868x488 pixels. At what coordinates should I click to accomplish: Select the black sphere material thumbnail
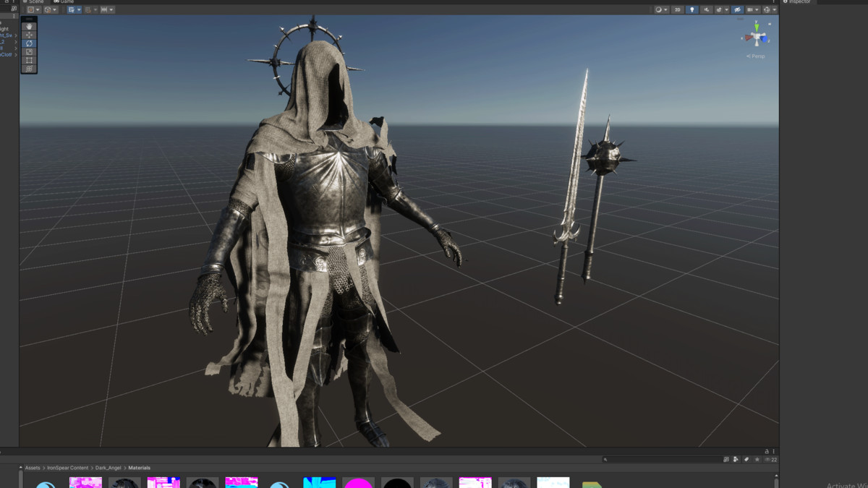tap(397, 483)
